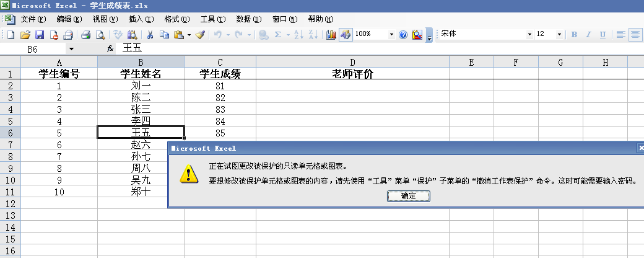Open Print Preview from the toolbar

(100, 35)
